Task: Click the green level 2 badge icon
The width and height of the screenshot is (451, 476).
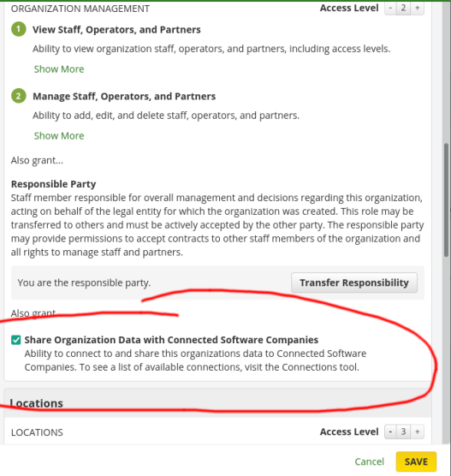Action: pos(19,96)
